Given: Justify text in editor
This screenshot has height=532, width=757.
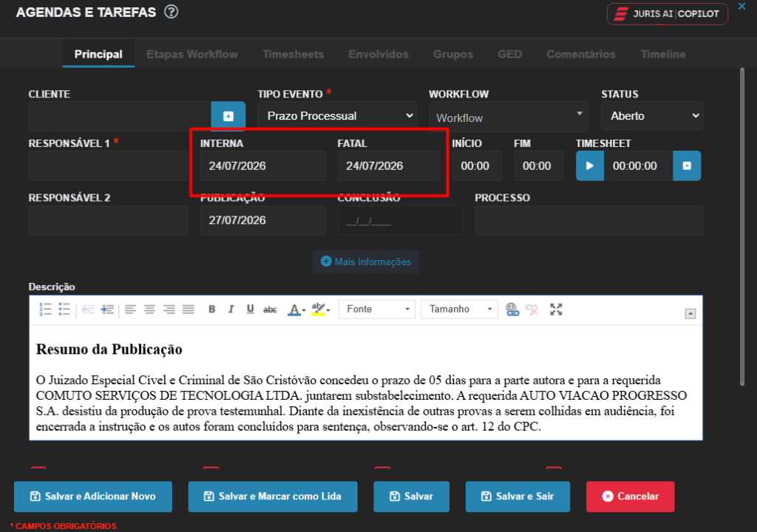Looking at the screenshot, I should (189, 310).
